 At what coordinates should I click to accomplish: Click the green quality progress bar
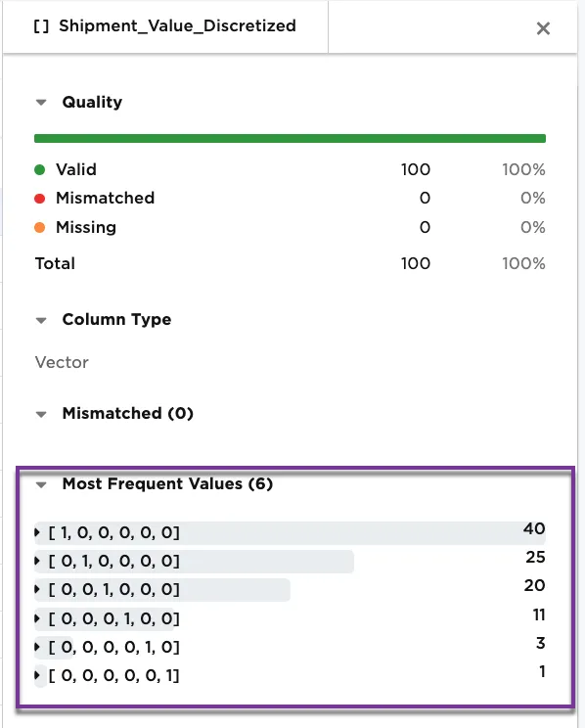(x=290, y=138)
